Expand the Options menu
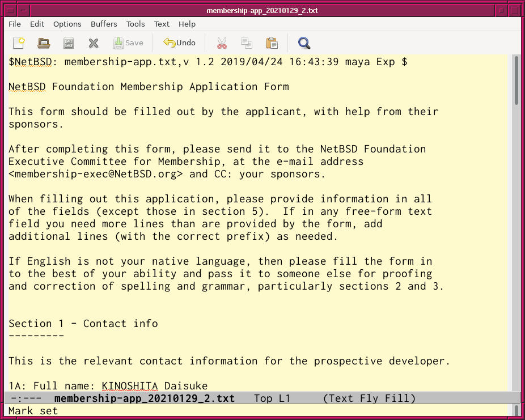Screen dimensions: 525x420 pyautogui.click(x=67, y=24)
